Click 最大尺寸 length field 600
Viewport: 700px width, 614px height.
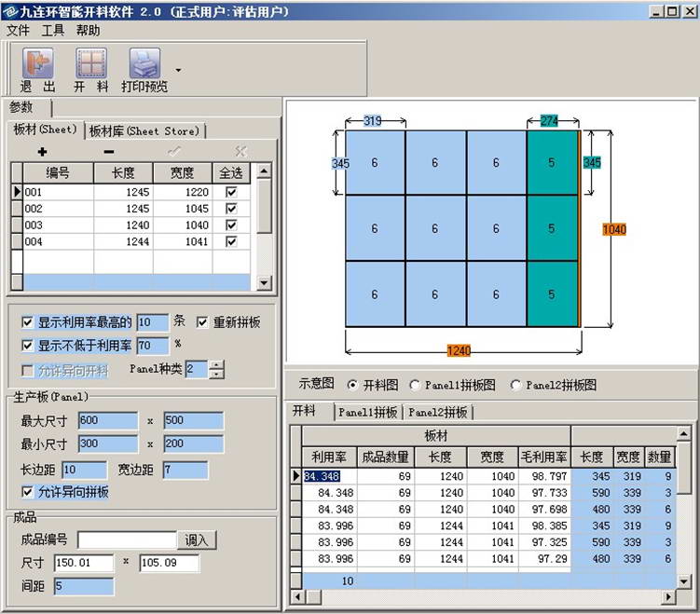click(108, 420)
